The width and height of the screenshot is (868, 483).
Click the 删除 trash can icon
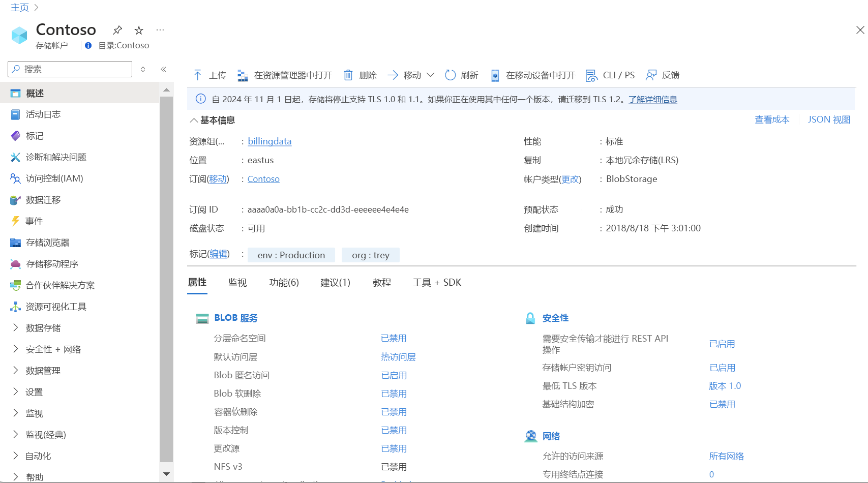click(x=348, y=75)
